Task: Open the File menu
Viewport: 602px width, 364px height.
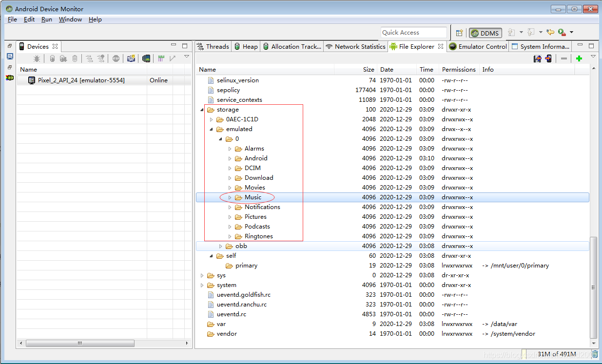Action: coord(12,19)
